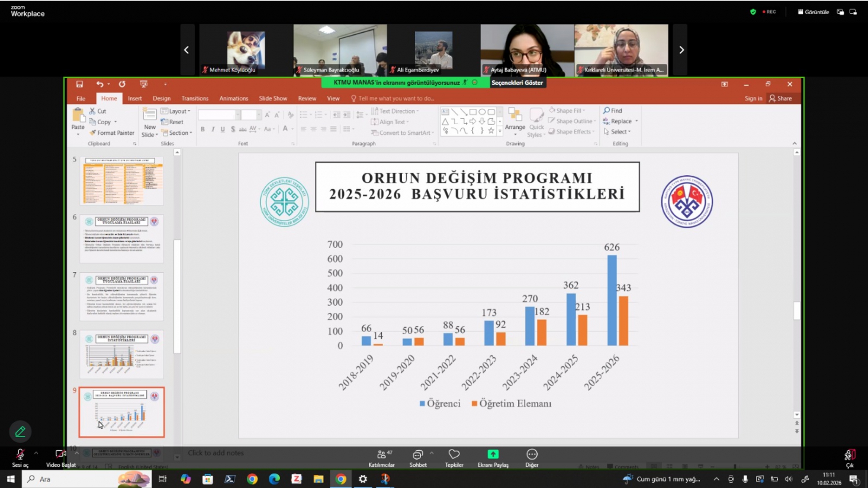
Task: Open the Slide Show ribbon tab
Action: pos(272,99)
